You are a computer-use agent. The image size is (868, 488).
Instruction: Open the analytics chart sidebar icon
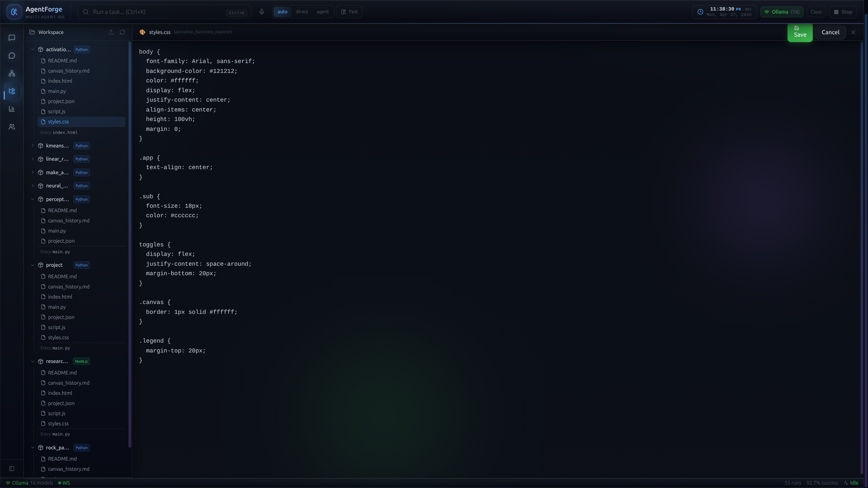[x=12, y=109]
